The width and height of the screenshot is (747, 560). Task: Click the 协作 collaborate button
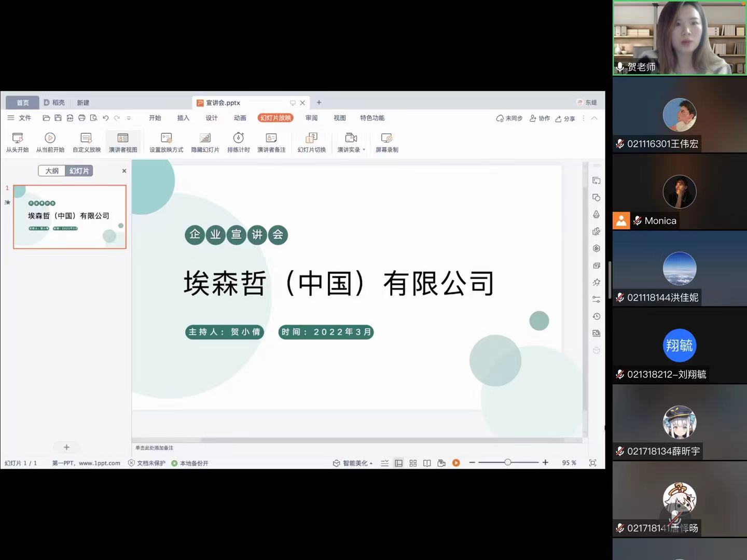539,118
